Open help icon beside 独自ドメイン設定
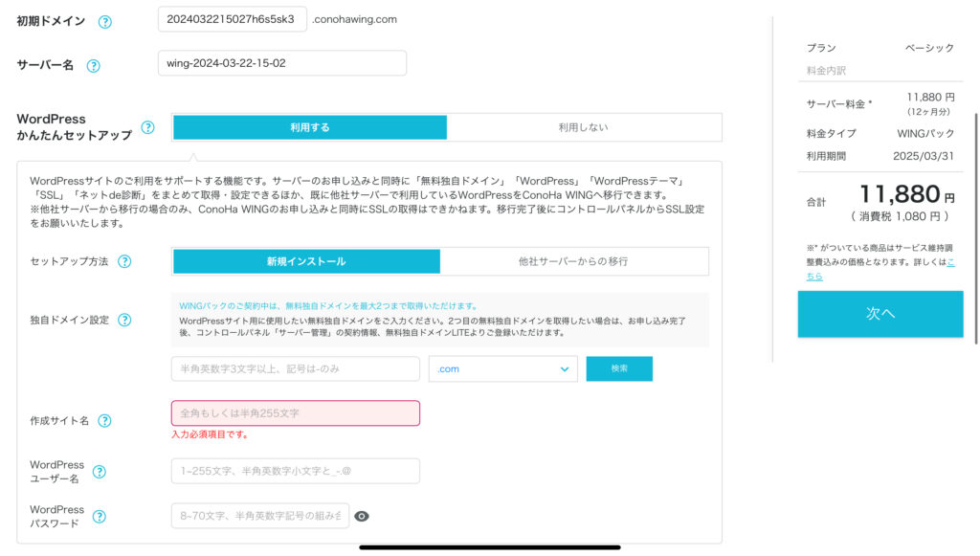 [124, 320]
